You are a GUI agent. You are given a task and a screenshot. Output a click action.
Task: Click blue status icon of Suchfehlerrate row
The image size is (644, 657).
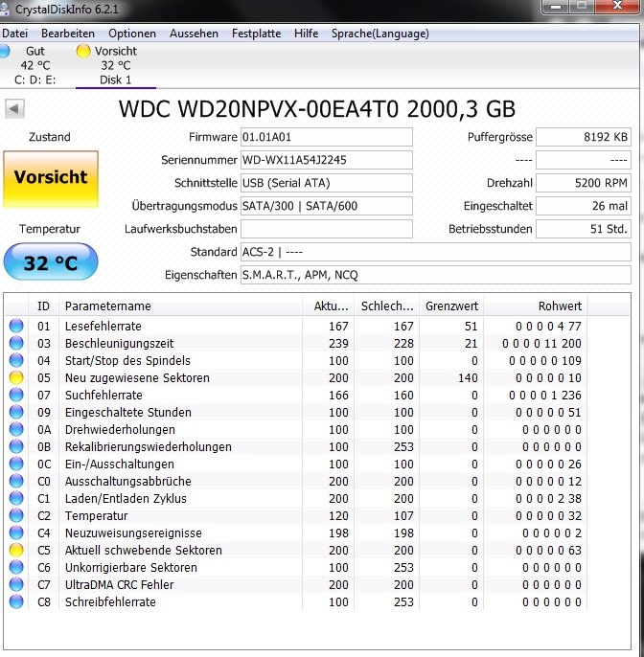coord(16,395)
